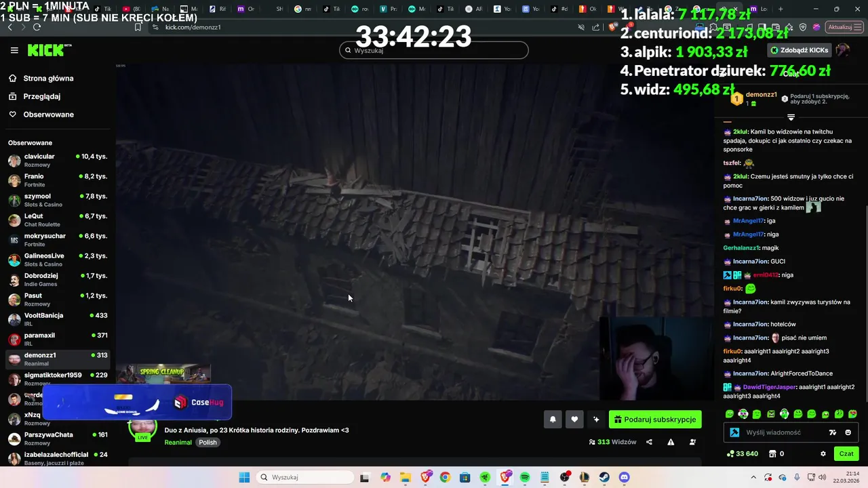Screen dimensions: 868x488
Task: Open the user profile avatar menu
Action: pyautogui.click(x=842, y=50)
